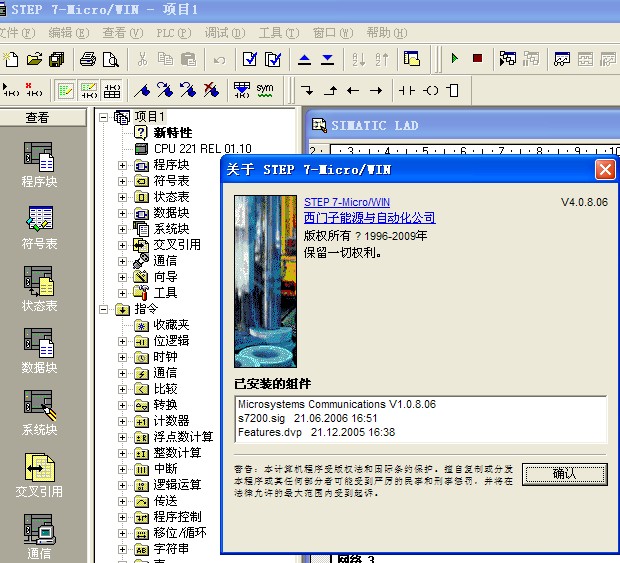Screen dimensions: 620x563
Task: Expand the 计数器 instruction folder
Action: click(122, 421)
